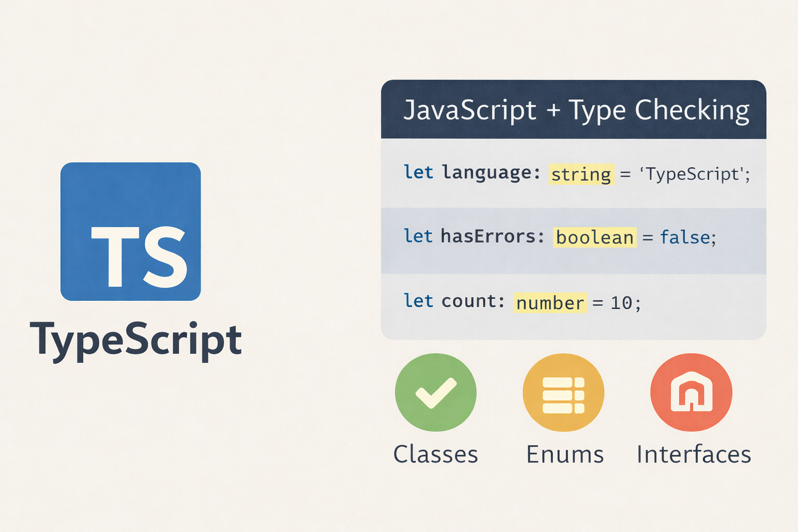The width and height of the screenshot is (798, 532).
Task: Click the "let" keyword before language
Action: click(x=418, y=172)
